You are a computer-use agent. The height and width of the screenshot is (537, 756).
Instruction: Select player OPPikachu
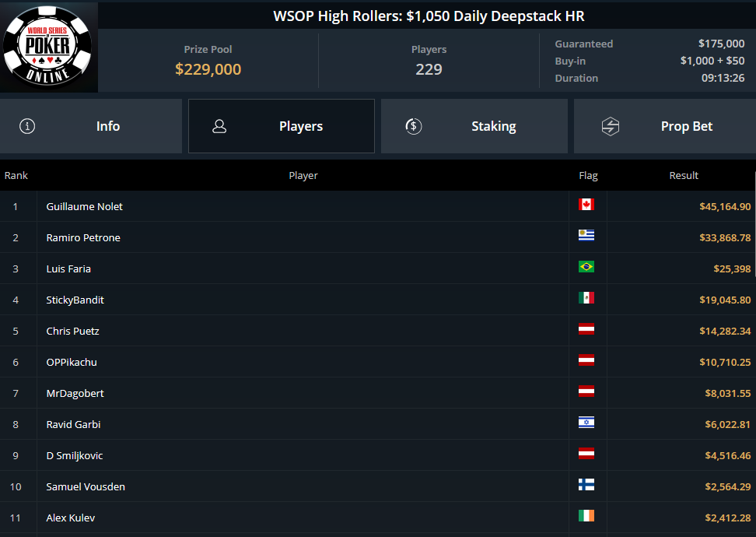pyautogui.click(x=72, y=363)
